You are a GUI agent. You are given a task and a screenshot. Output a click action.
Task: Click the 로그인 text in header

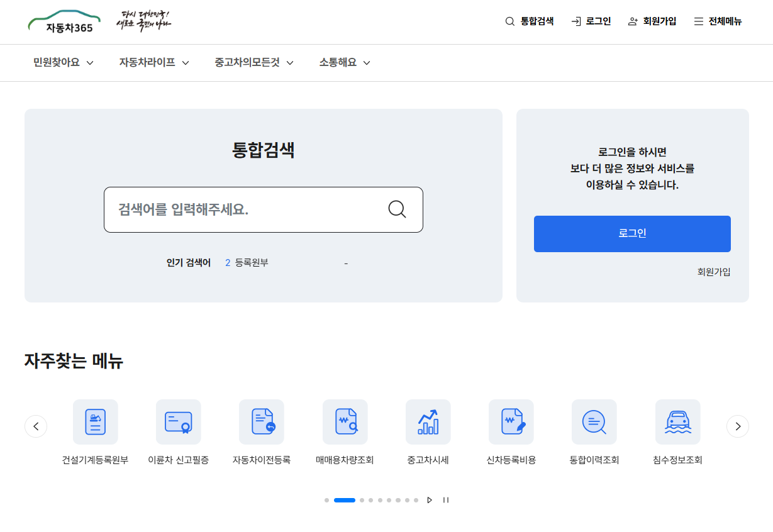point(598,21)
